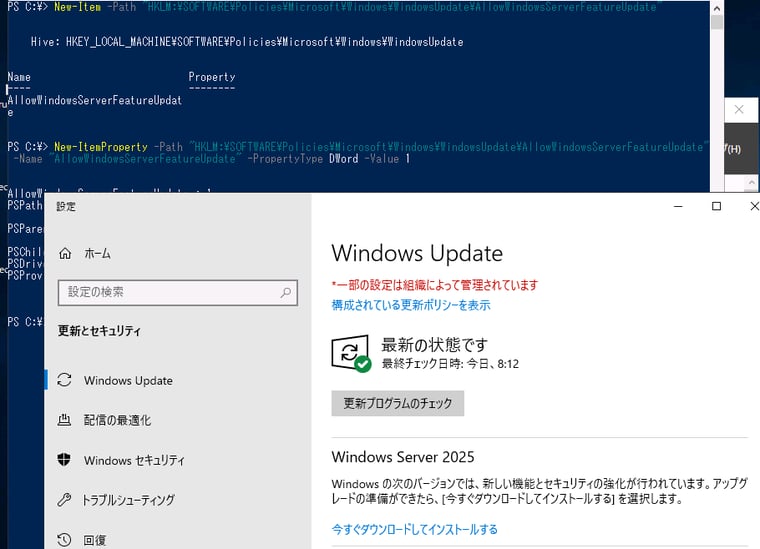The width and height of the screenshot is (760, 549).
Task: Click the Windows Server 2025 heading
Action: tap(403, 457)
